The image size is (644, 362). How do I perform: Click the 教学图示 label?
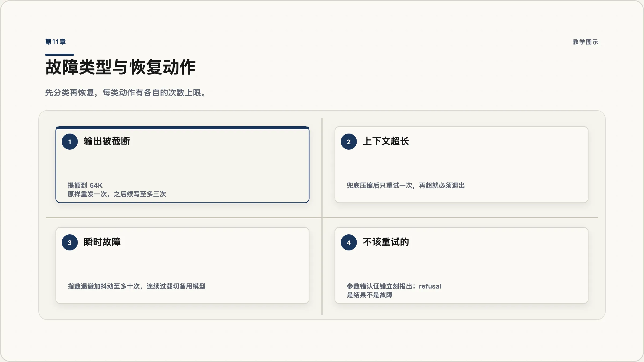[585, 42]
